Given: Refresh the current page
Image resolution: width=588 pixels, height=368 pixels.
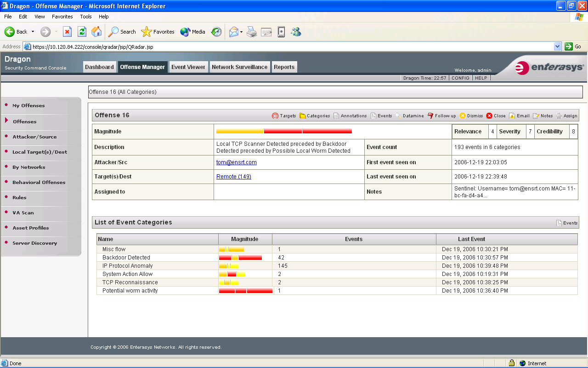Looking at the screenshot, I should click(82, 32).
